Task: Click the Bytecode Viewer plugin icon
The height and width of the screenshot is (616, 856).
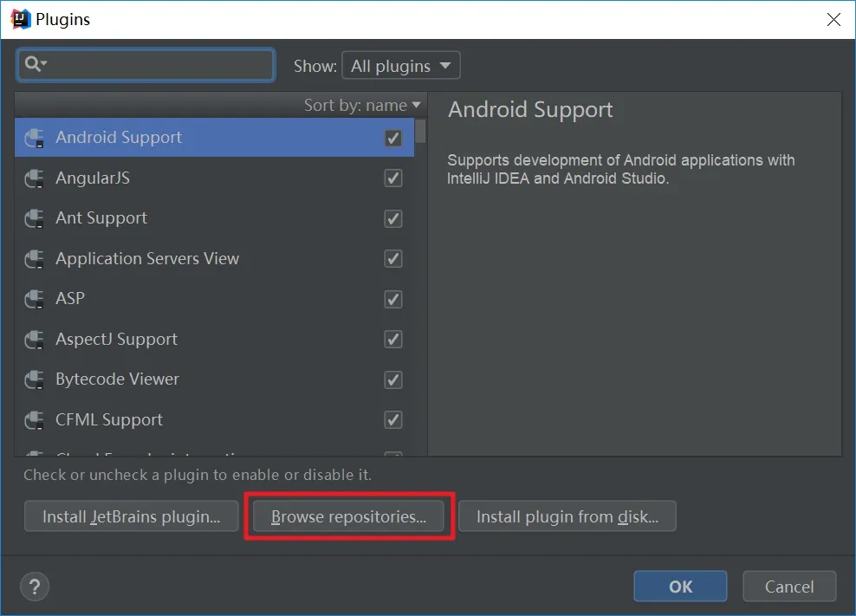Action: tap(35, 379)
